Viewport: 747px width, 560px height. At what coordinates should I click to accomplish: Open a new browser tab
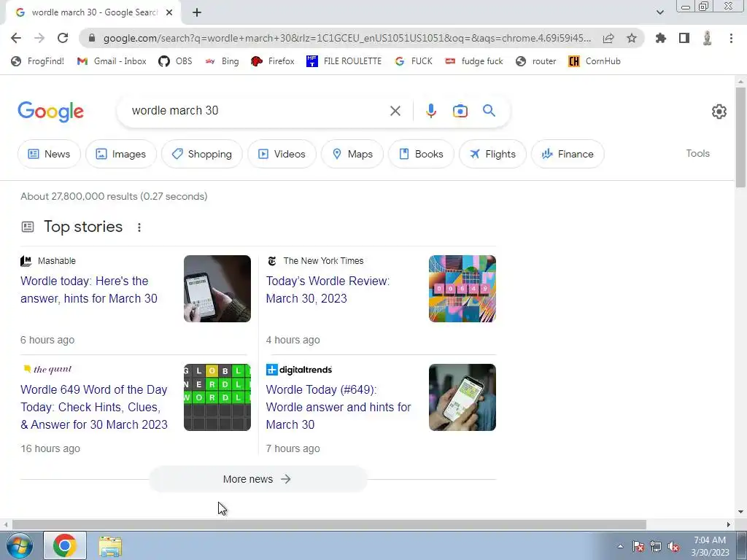197,12
